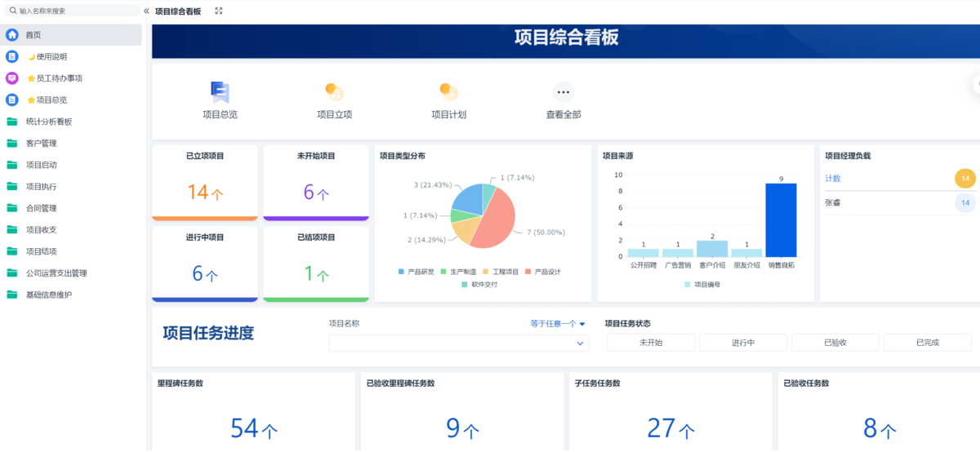Go to 首页 in the sidebar

(71, 35)
